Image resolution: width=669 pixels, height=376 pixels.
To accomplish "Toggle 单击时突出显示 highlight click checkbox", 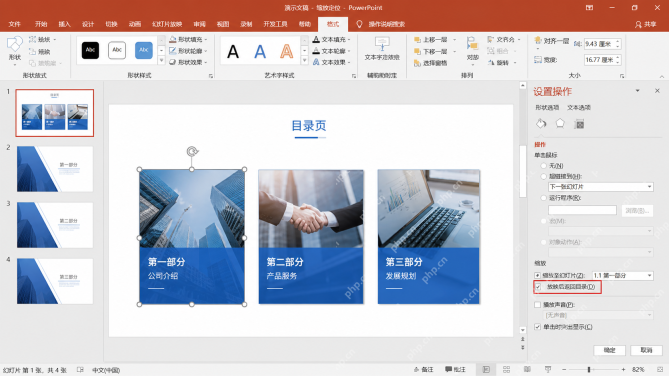I will click(538, 327).
